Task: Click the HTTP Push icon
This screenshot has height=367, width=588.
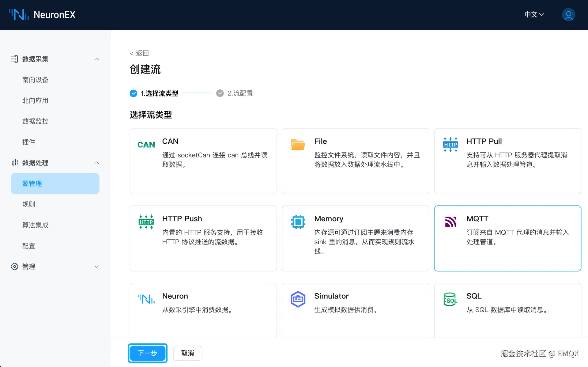Action: [x=146, y=222]
